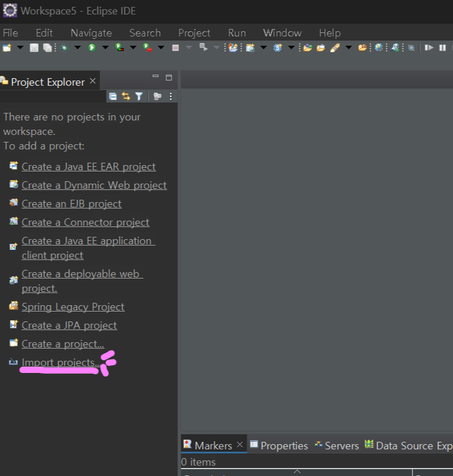This screenshot has height=476, width=453.
Task: Toggle Skip All Breakpoints icon
Action: tap(411, 48)
